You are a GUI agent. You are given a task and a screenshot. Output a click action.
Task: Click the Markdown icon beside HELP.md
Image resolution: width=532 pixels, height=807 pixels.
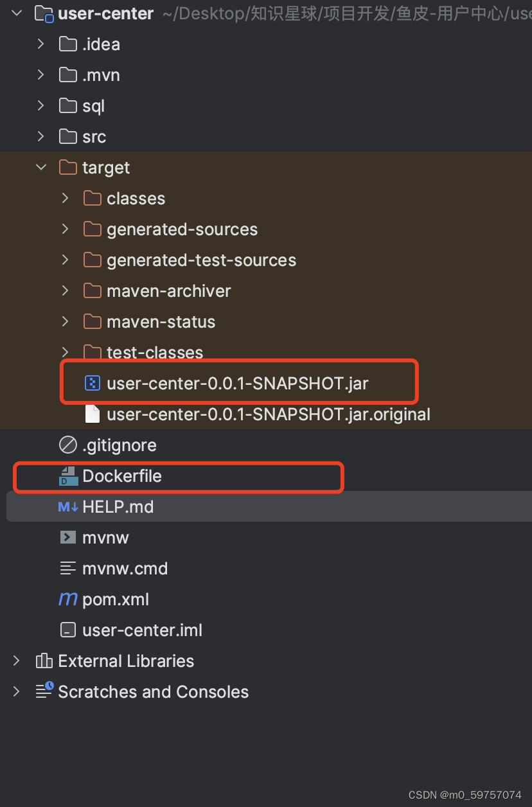68,507
